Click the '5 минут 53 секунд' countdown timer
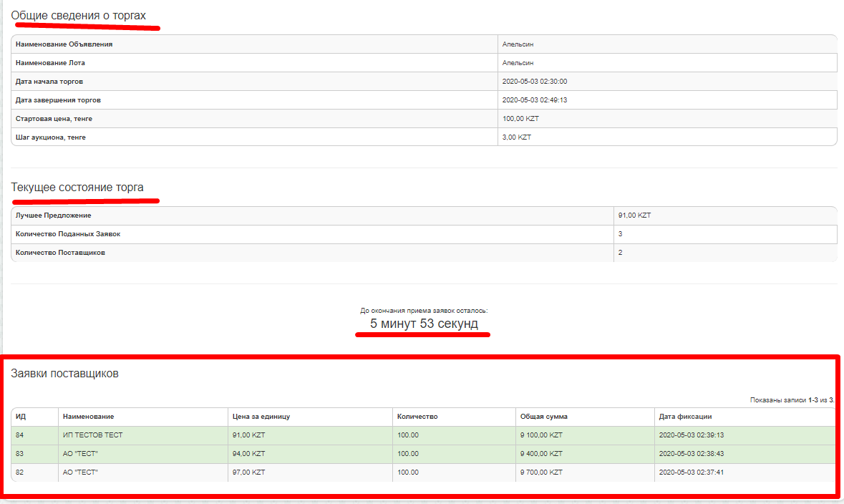Viewport: 844px width, 504px height. pyautogui.click(x=424, y=324)
